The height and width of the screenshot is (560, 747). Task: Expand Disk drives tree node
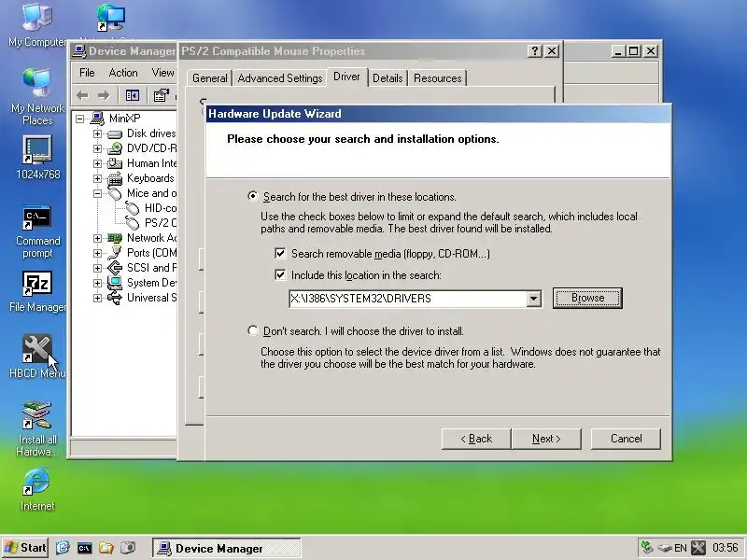tap(97, 133)
